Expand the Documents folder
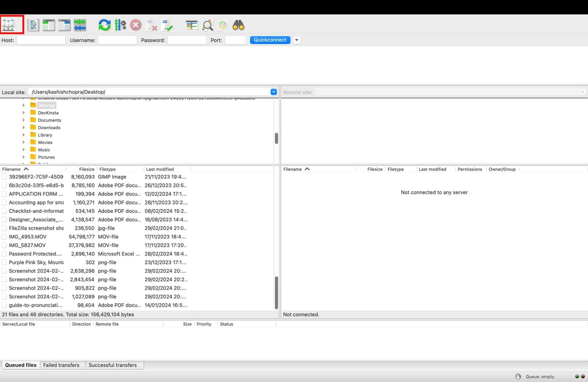 click(x=23, y=120)
